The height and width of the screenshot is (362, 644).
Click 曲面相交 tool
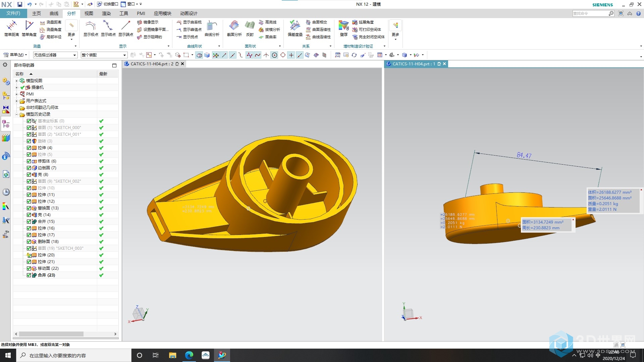[x=316, y=22]
